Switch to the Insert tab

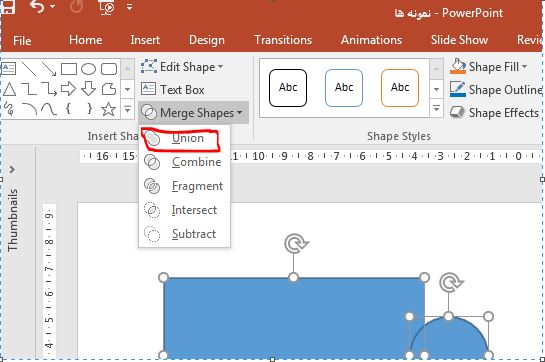click(x=145, y=40)
